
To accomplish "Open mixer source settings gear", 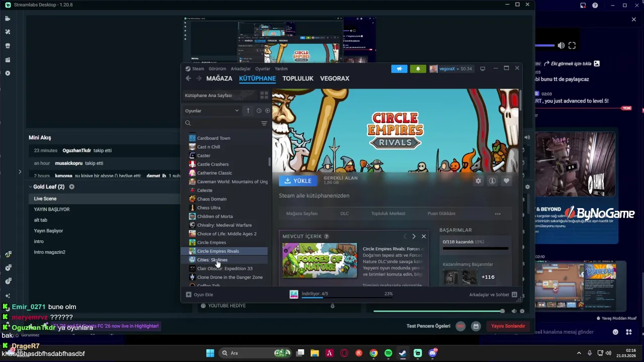I will click(522, 311).
